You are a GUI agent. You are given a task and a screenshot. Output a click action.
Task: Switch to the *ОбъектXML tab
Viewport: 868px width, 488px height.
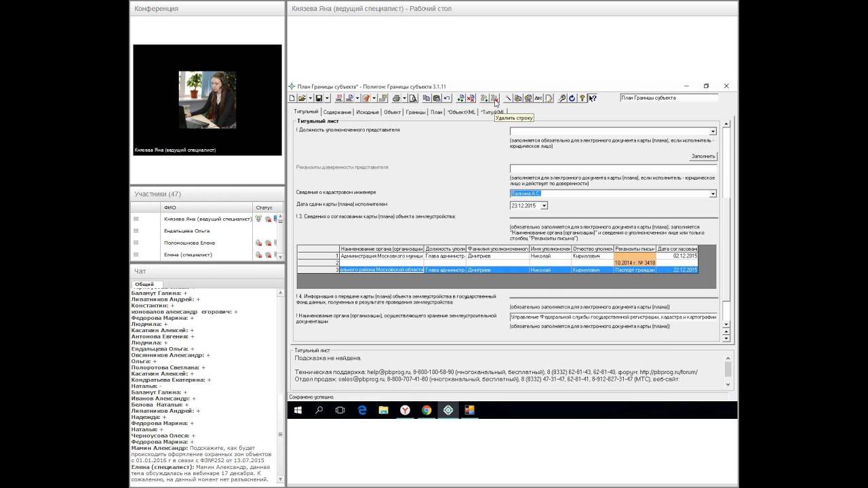click(x=462, y=112)
